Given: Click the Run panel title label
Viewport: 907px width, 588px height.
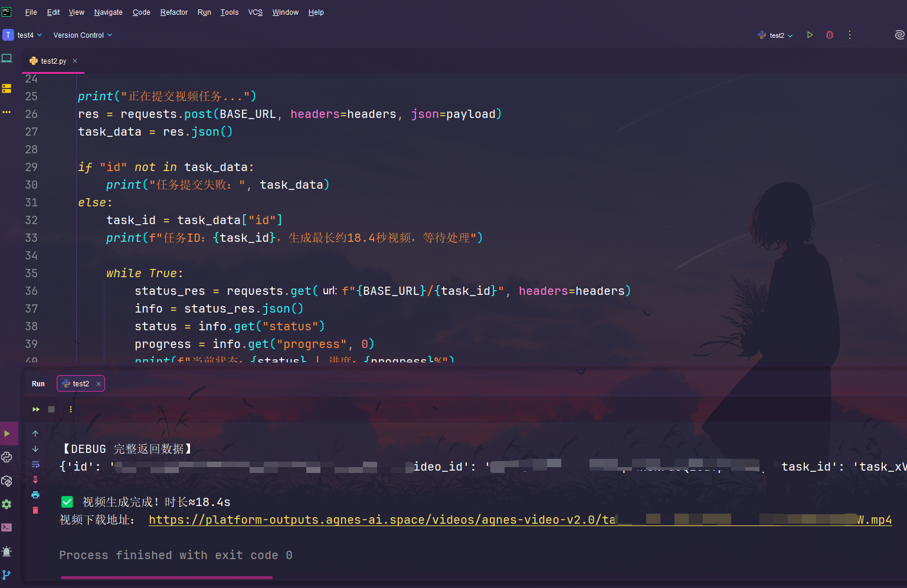Looking at the screenshot, I should (x=38, y=384).
